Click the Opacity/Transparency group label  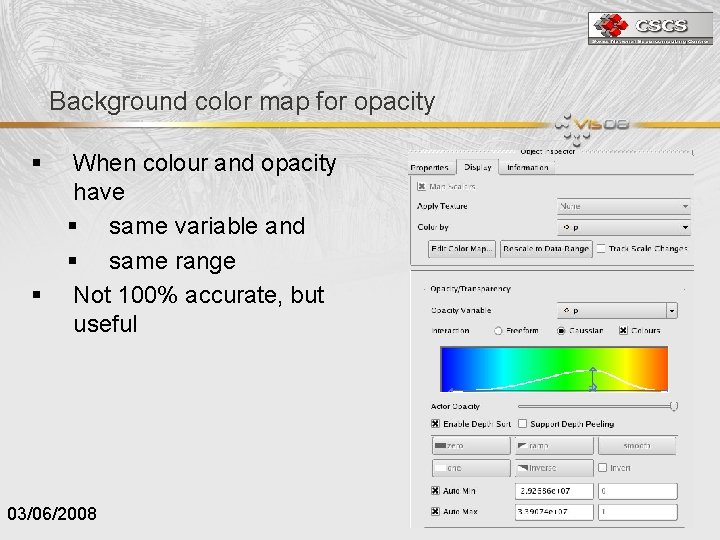pos(470,289)
